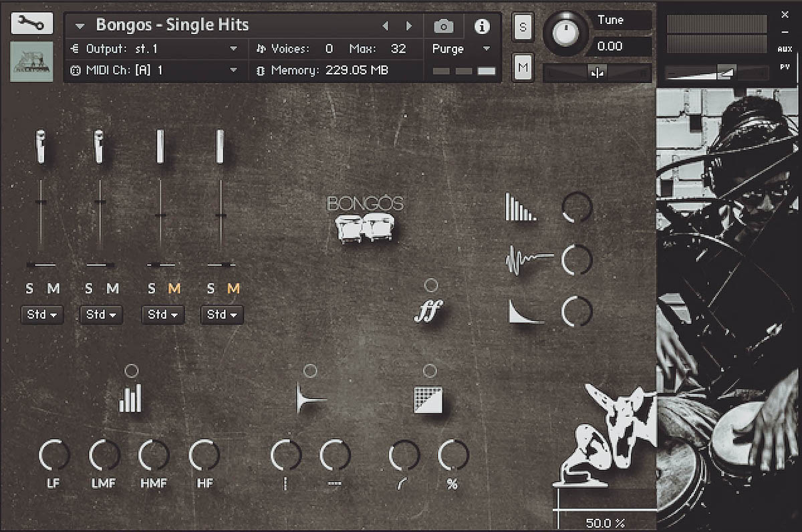Unmute the fourth mic channel

pyautogui.click(x=233, y=289)
